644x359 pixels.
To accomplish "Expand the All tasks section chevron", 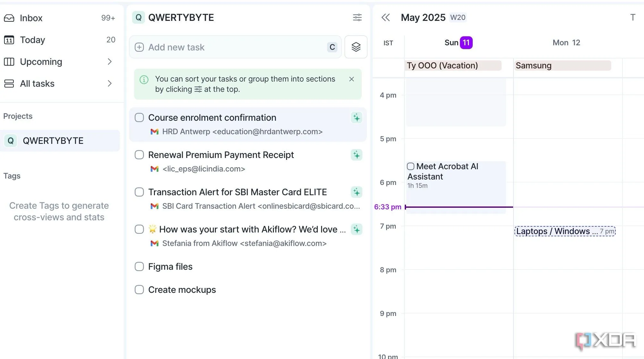I will [x=110, y=83].
